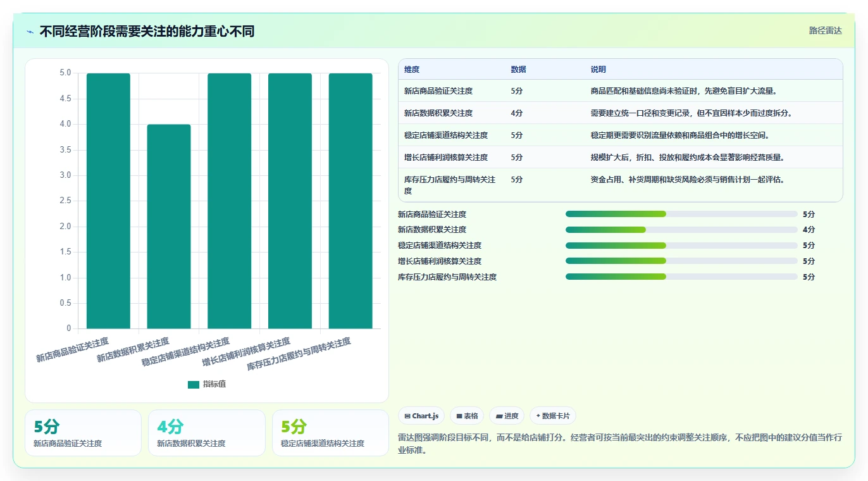
Task: Click the description starting 商品匹配和基础信息
Action: pos(684,91)
